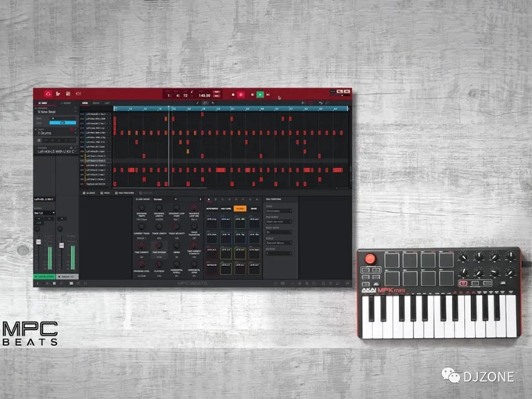Click the Program Level knob
The width and height of the screenshot is (532, 399).
[x=142, y=264]
